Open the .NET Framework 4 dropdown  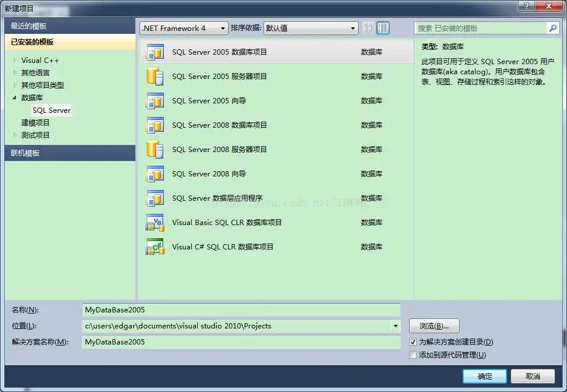(183, 28)
